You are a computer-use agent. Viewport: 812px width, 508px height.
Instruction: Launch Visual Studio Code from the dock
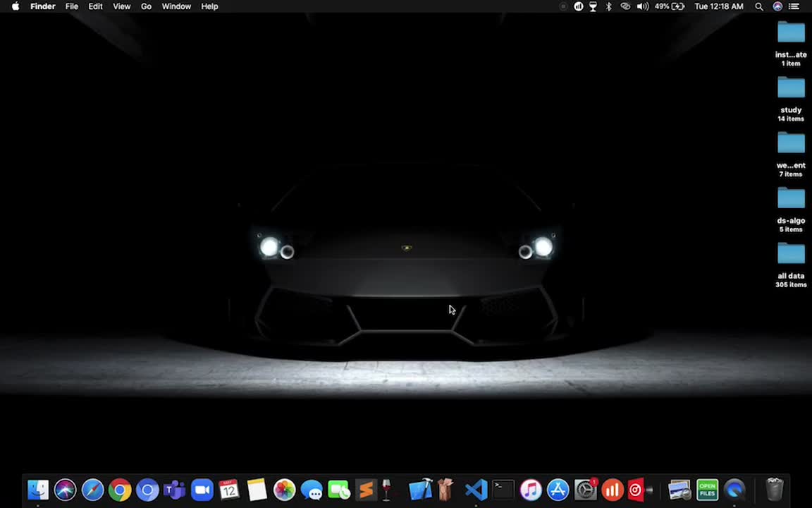(x=476, y=490)
